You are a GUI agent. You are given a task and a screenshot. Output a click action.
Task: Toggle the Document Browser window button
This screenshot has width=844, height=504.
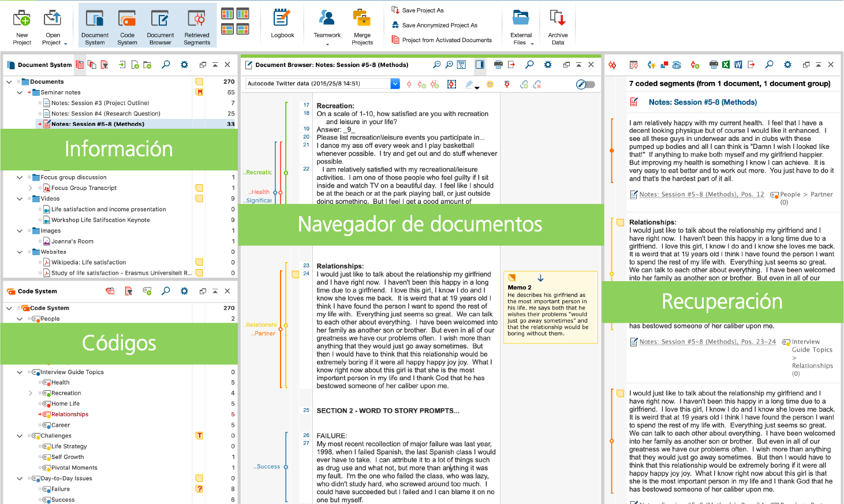(x=160, y=27)
